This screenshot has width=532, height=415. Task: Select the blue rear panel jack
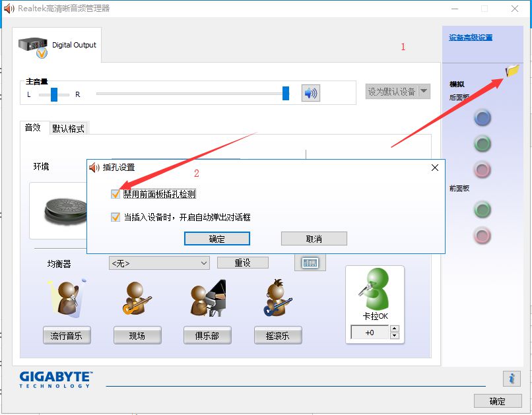(x=482, y=117)
